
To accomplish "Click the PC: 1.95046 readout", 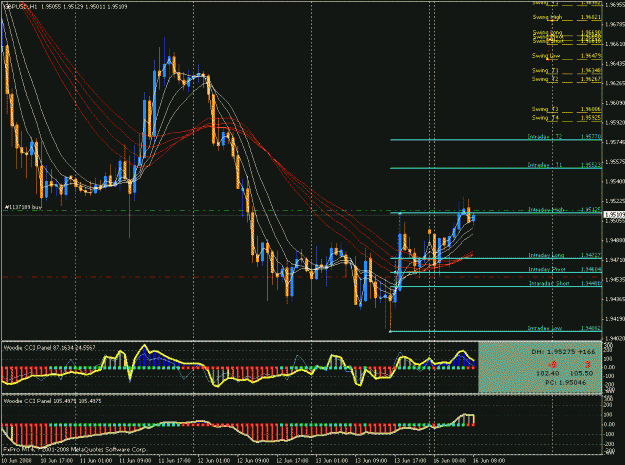I will 566,383.
